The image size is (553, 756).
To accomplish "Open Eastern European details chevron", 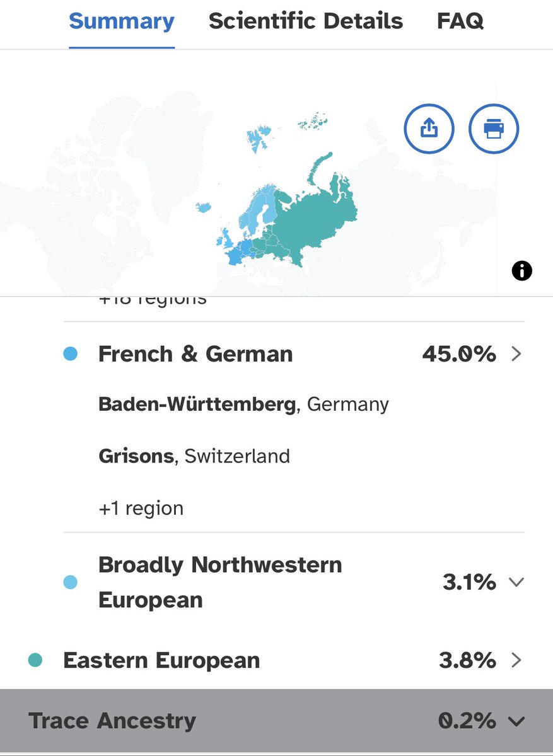I will point(516,660).
